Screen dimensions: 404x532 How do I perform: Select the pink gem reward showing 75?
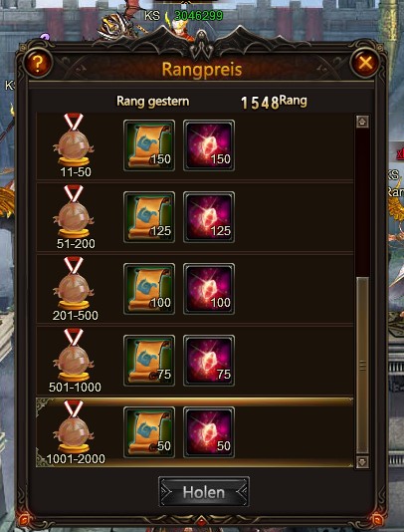[209, 361]
